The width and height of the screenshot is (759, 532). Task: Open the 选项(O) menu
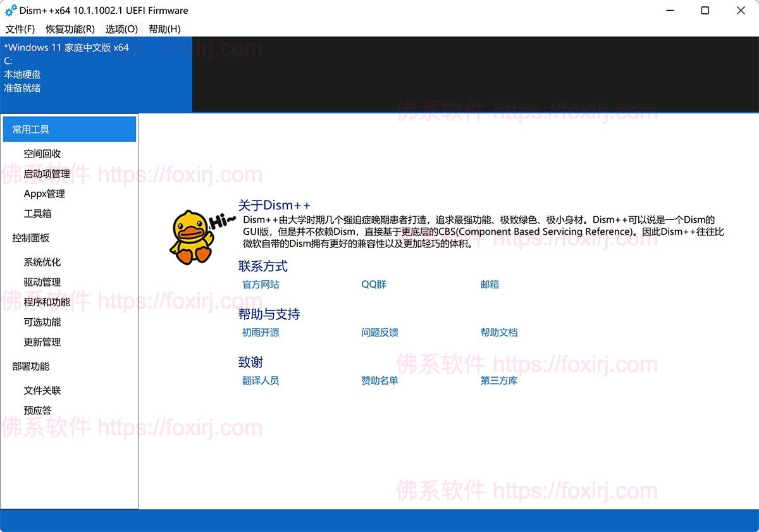click(x=121, y=29)
